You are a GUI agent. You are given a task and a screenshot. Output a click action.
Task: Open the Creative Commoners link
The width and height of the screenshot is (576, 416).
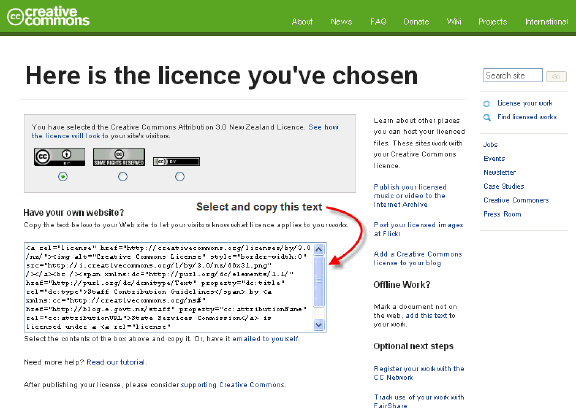(516, 200)
